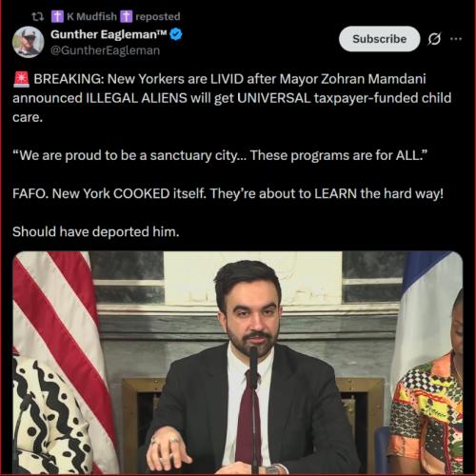Open Gunther Eagleman's profile picture

[28, 42]
